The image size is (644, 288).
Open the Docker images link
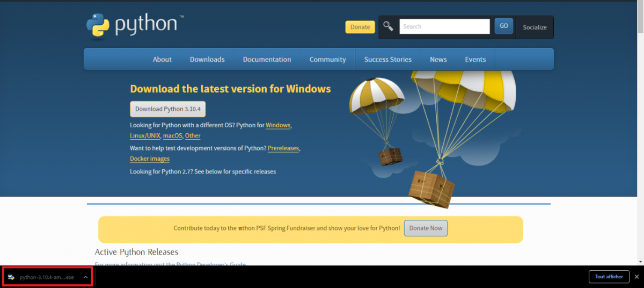tap(150, 159)
